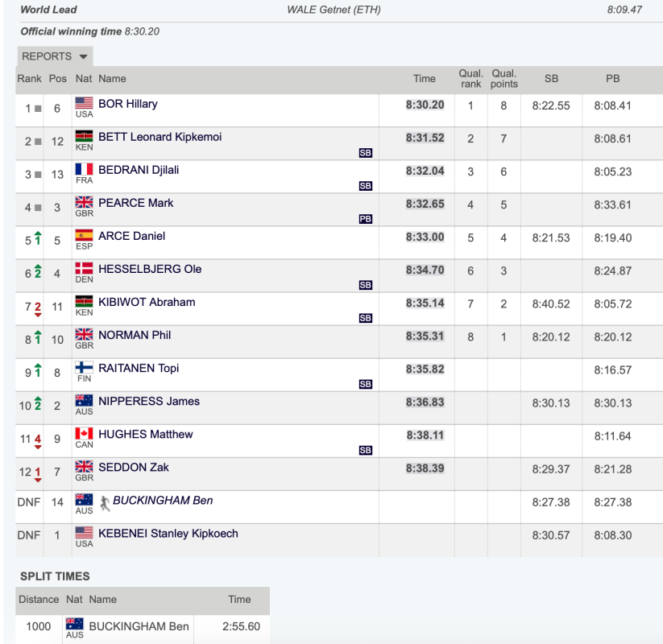Click the USA flag next to BOR Hillary

tap(84, 103)
